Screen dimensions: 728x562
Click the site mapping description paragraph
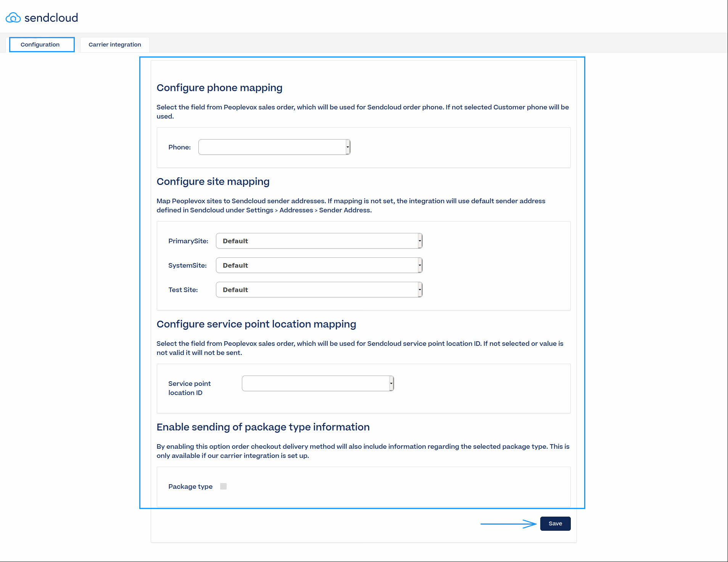351,206
